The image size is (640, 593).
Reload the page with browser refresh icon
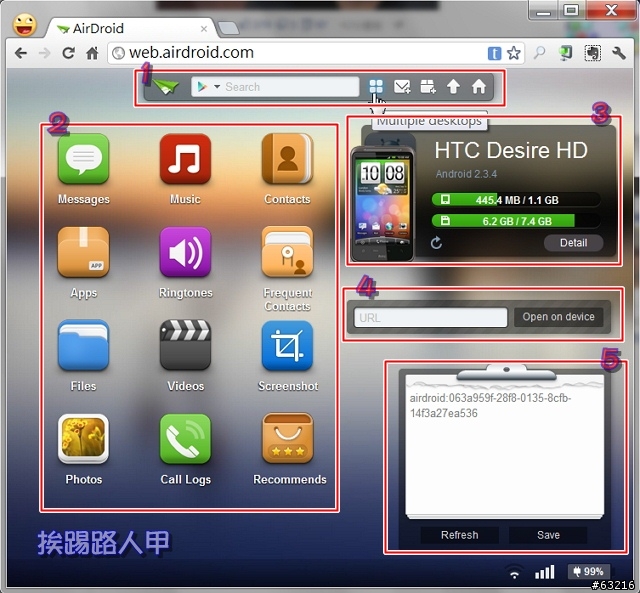69,53
